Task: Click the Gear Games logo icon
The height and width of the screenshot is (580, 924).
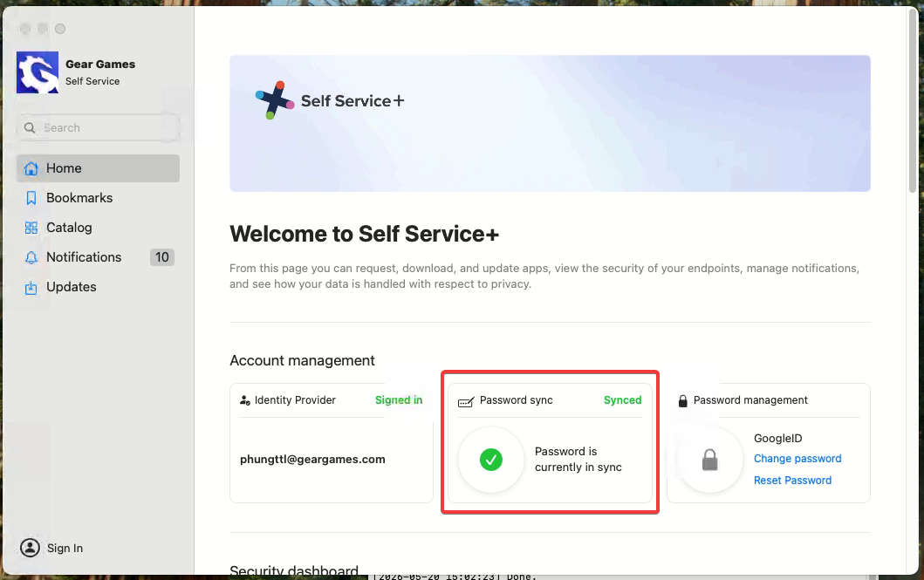Action: (x=38, y=72)
